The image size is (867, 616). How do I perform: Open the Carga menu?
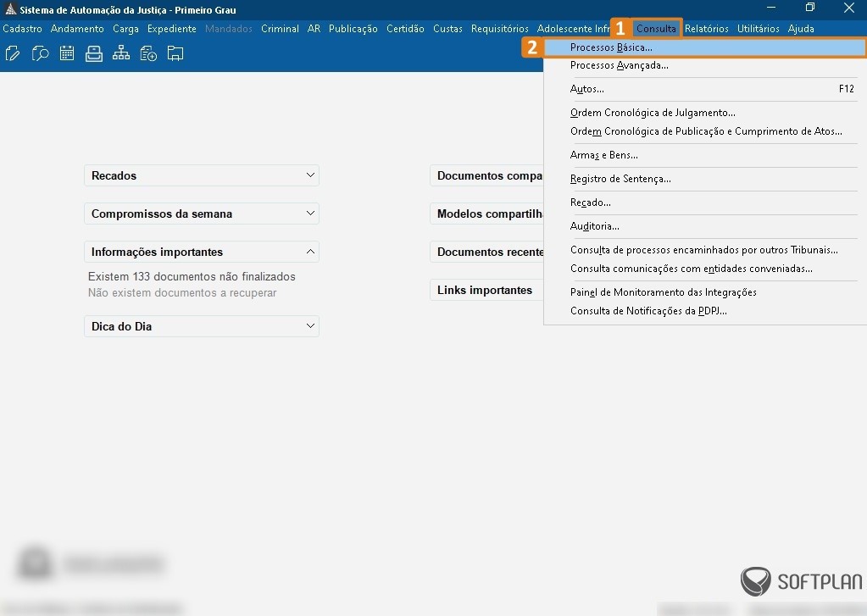point(125,29)
